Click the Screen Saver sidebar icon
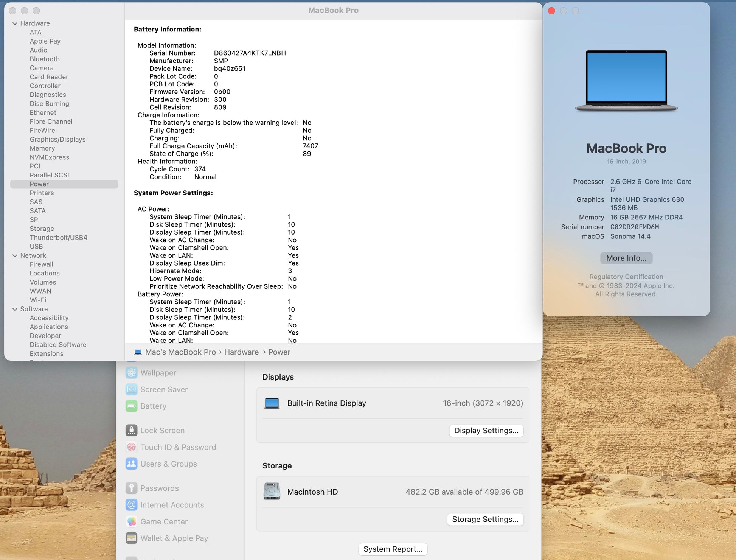 (131, 389)
